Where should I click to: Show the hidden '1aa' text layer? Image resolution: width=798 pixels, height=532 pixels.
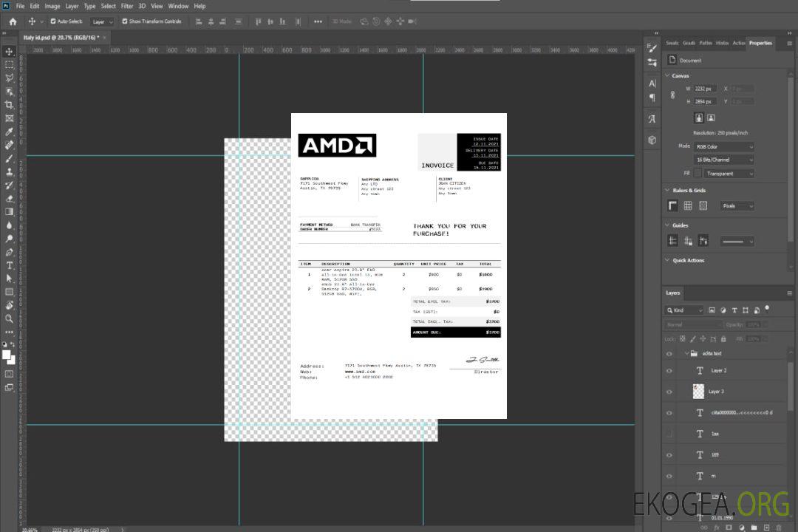point(669,434)
